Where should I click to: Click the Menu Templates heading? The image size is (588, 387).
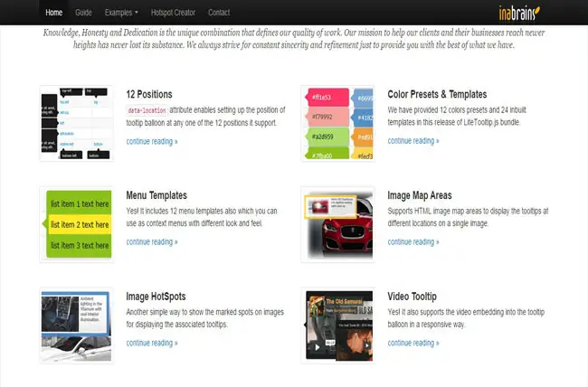156,195
